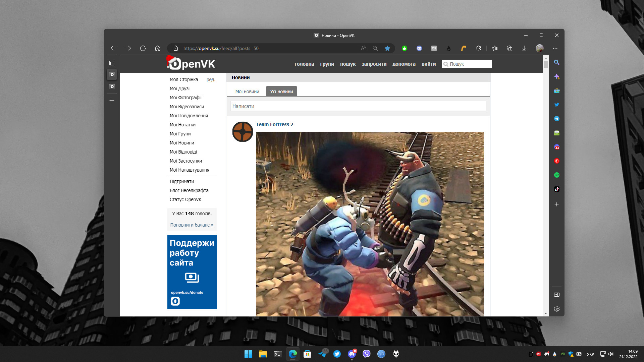Click the 'Написати' post input field
The height and width of the screenshot is (362, 644).
coord(358,106)
